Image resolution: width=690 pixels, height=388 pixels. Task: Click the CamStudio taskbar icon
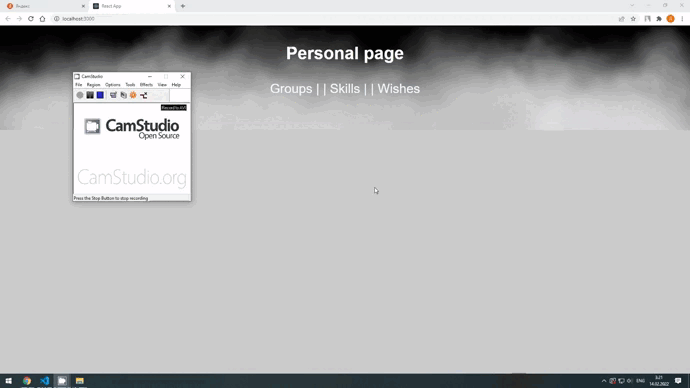click(62, 381)
